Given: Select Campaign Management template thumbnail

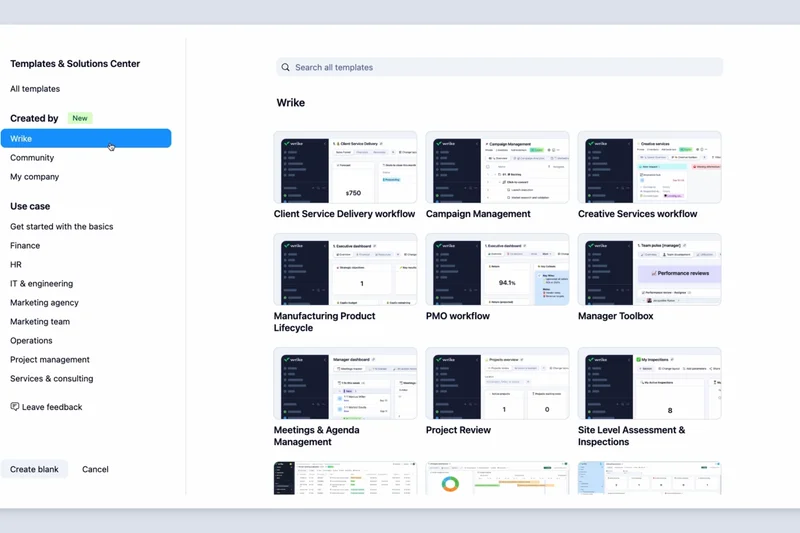Looking at the screenshot, I should (497, 167).
